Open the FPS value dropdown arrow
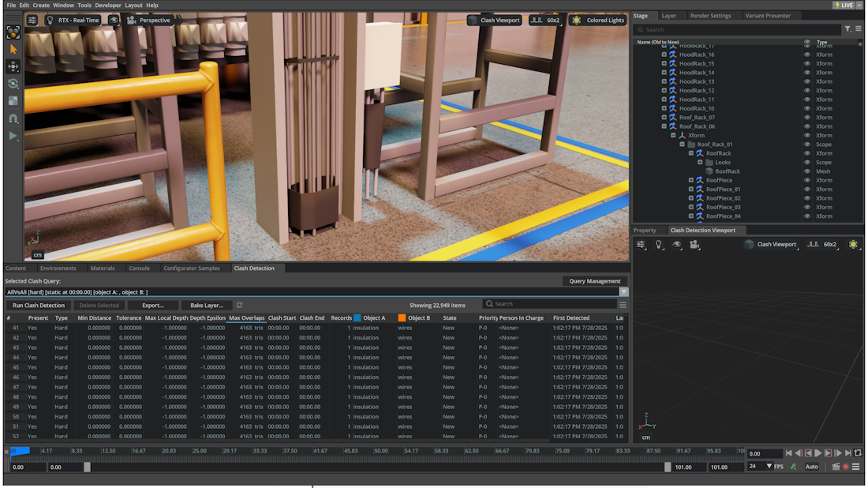Image resolution: width=868 pixels, height=488 pixels. pyautogui.click(x=769, y=467)
